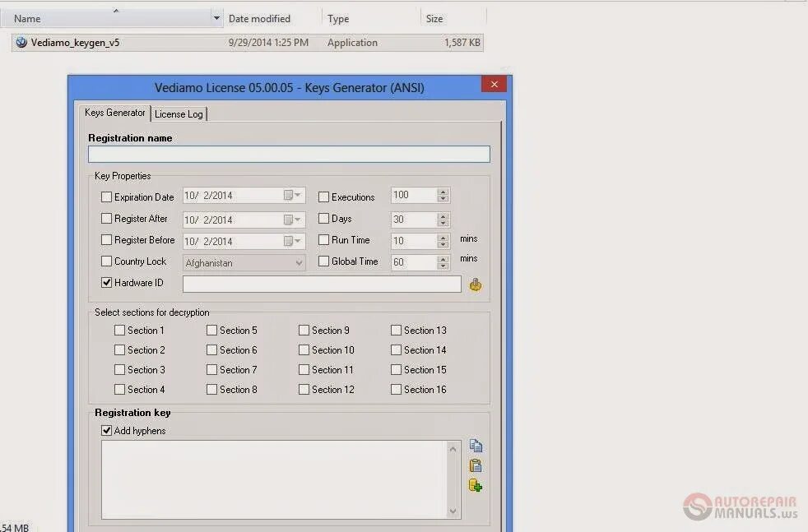Check the Section 4 box
Image resolution: width=808 pixels, height=532 pixels.
[119, 389]
